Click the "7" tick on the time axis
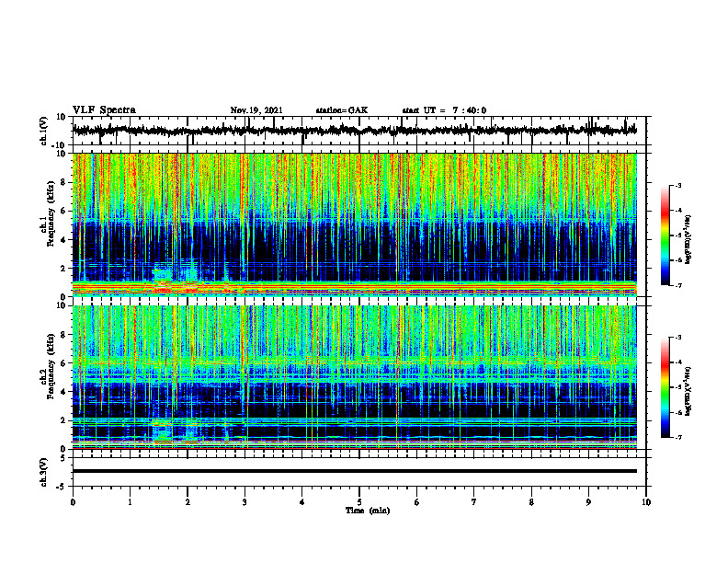This screenshot has height=563, width=728. 474,502
